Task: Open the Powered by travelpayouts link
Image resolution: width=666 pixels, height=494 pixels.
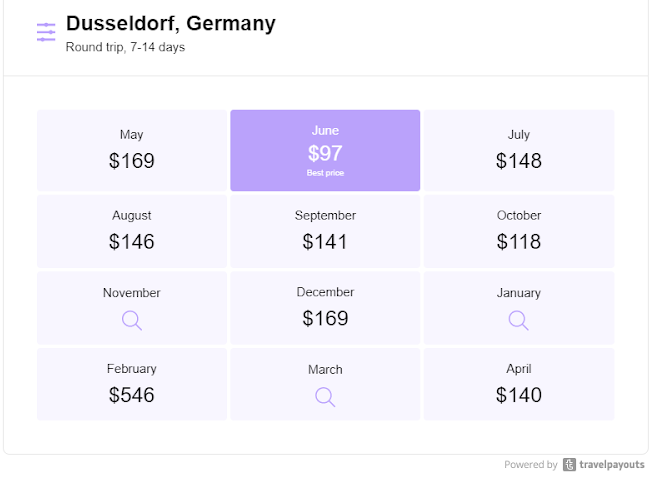Action: [x=612, y=465]
